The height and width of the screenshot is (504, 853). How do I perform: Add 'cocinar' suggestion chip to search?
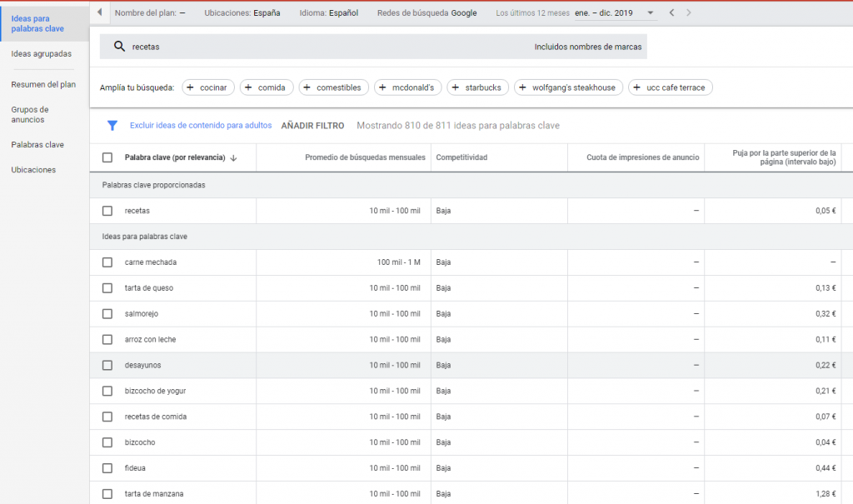208,87
